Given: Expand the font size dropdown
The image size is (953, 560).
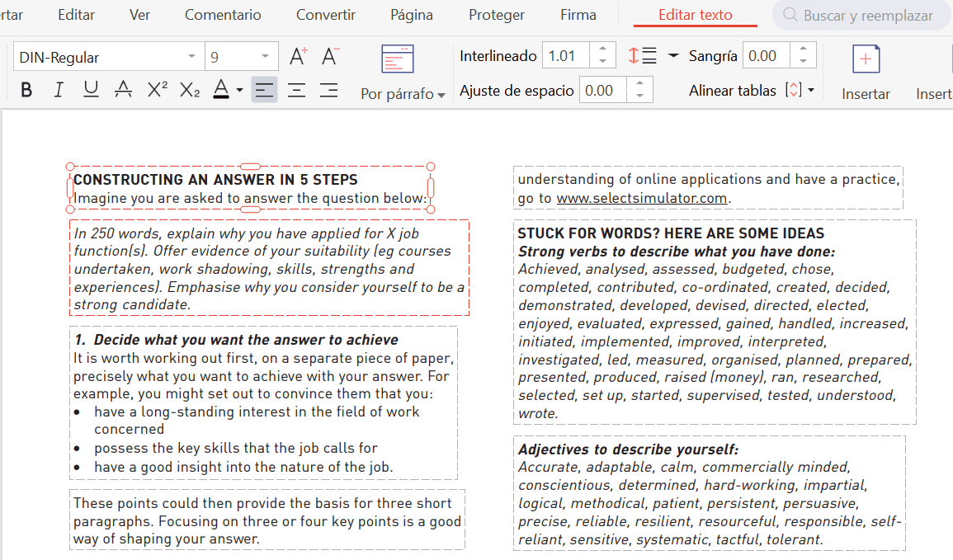Looking at the screenshot, I should pos(265,57).
